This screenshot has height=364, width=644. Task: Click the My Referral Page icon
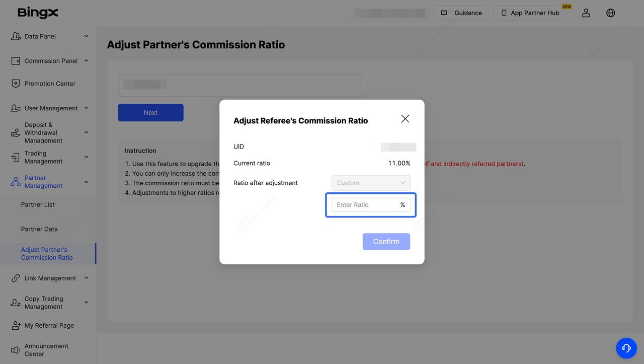click(16, 325)
